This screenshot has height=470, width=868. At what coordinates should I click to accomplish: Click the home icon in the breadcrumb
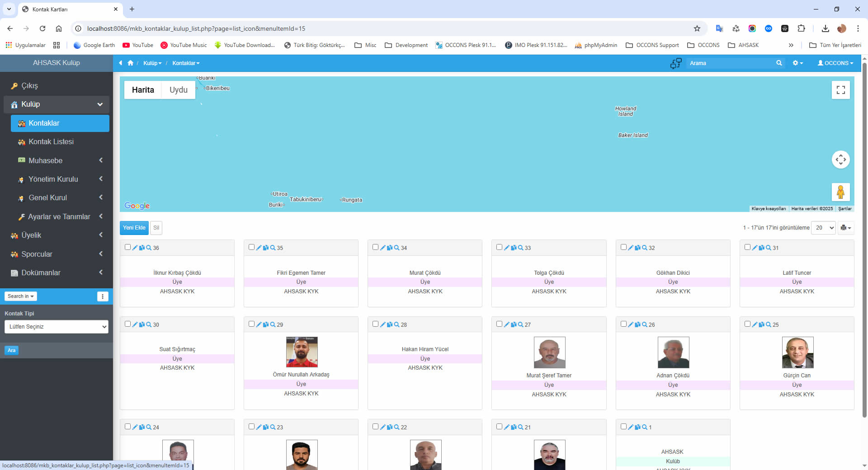pyautogui.click(x=130, y=63)
